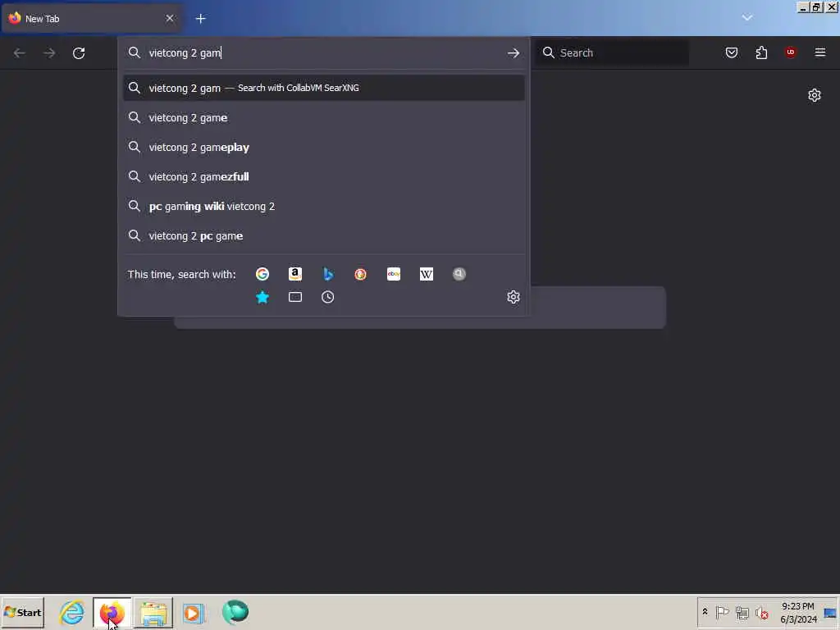Launch Internet Explorer from taskbar
This screenshot has width=840, height=630.
[x=72, y=612]
